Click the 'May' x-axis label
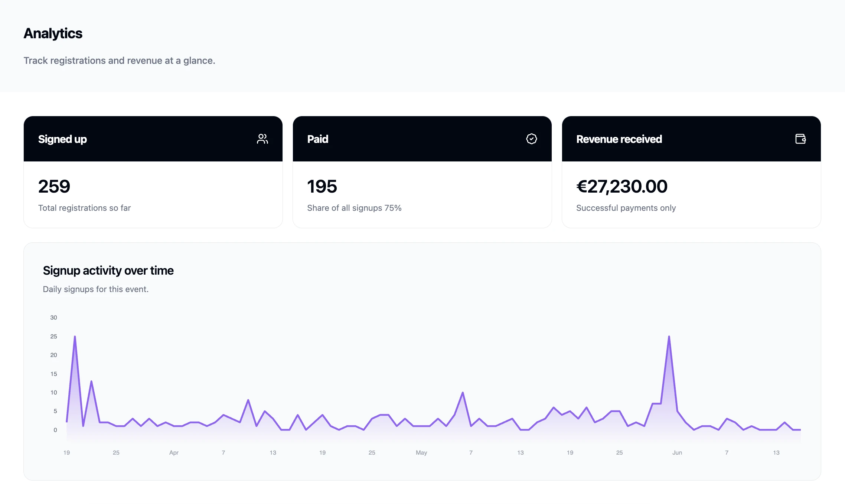Screen dimensions: 845x504 (x=421, y=453)
